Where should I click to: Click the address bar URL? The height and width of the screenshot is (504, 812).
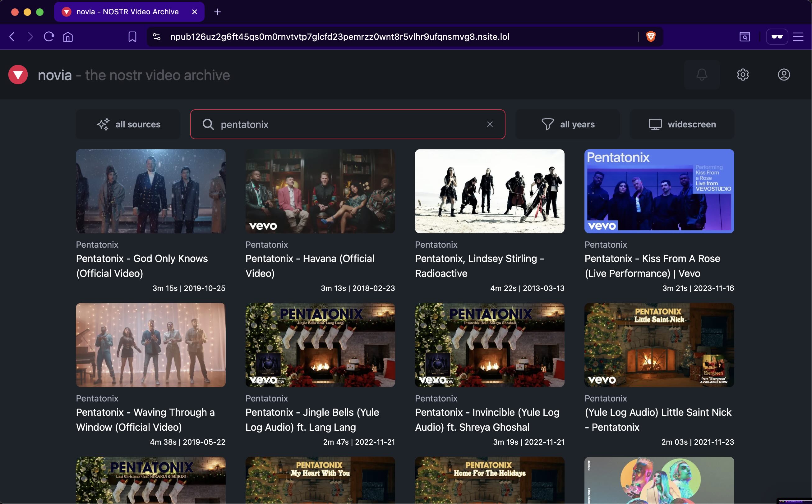click(339, 37)
